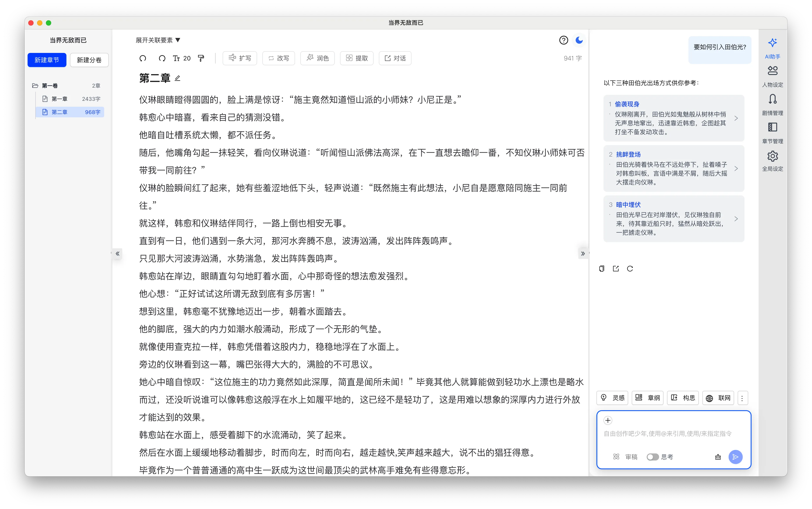This screenshot has width=812, height=509.
Task: Enable the 联网 web search option
Action: coord(718,398)
